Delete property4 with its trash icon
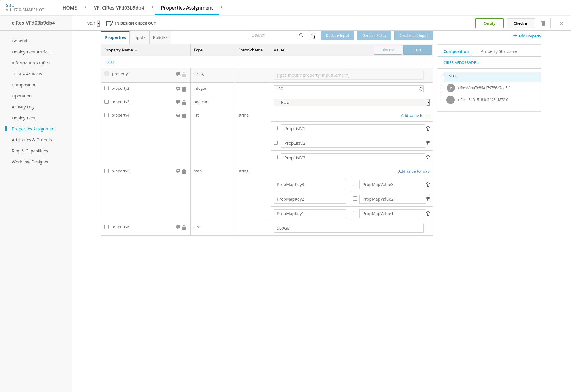 [184, 116]
